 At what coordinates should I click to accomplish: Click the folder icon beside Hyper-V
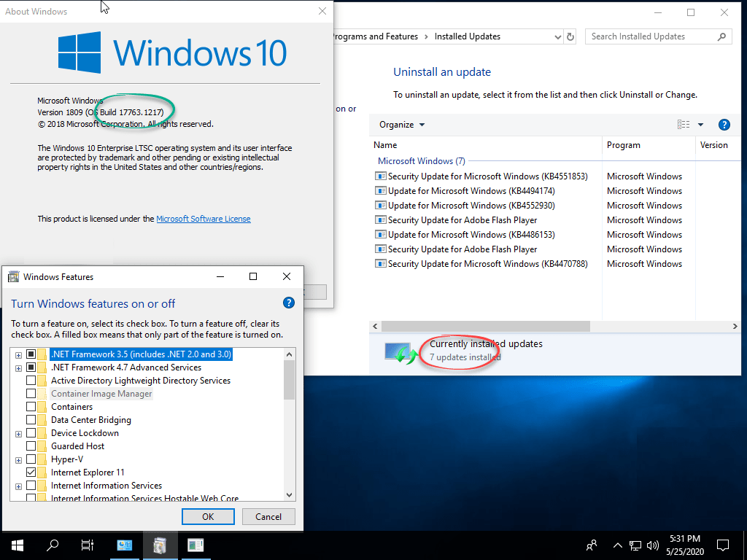click(x=42, y=459)
